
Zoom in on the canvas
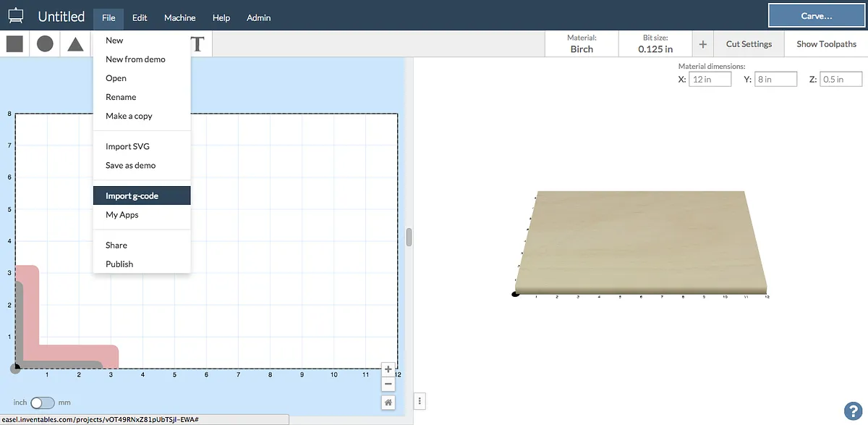(x=388, y=369)
